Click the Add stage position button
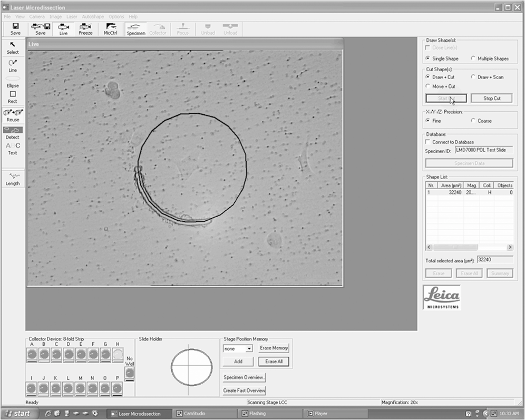Screen dimensions: 525x420 pyautogui.click(x=238, y=362)
